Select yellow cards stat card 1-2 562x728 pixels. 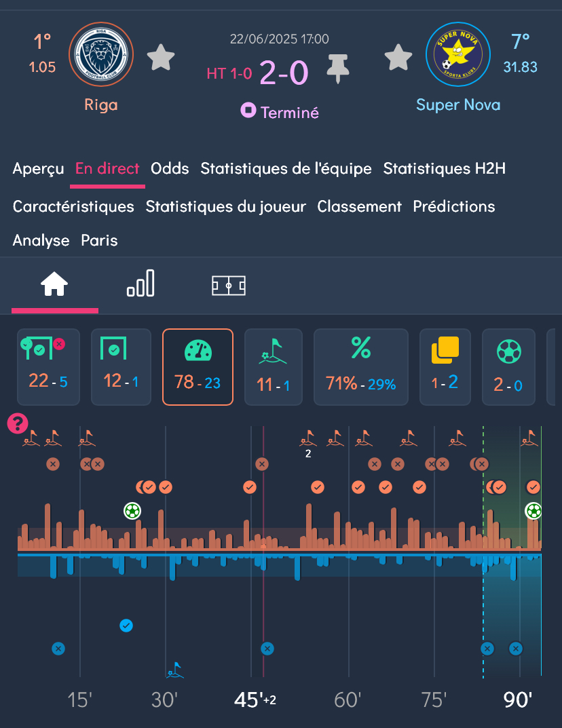[x=445, y=367]
